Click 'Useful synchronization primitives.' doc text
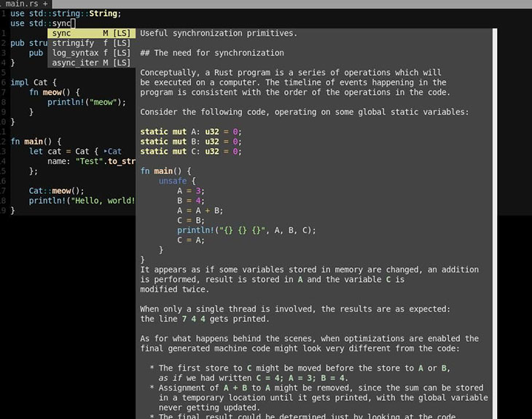 tap(219, 34)
